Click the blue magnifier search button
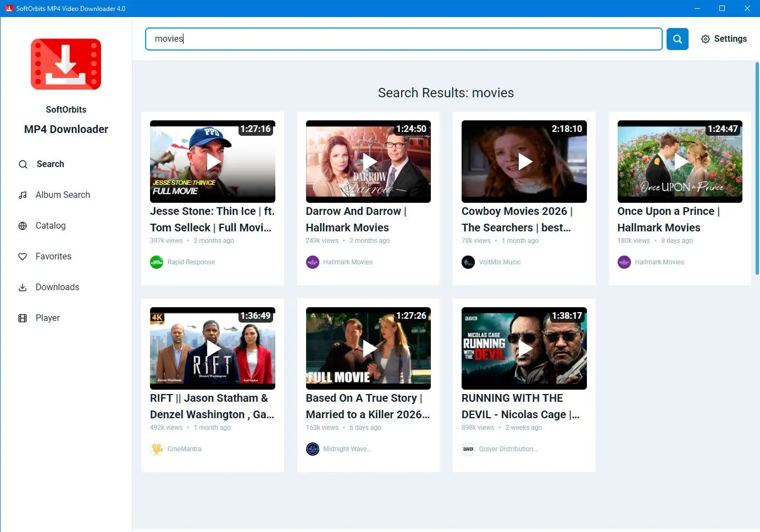Viewport: 760px width, 532px height. pos(677,39)
